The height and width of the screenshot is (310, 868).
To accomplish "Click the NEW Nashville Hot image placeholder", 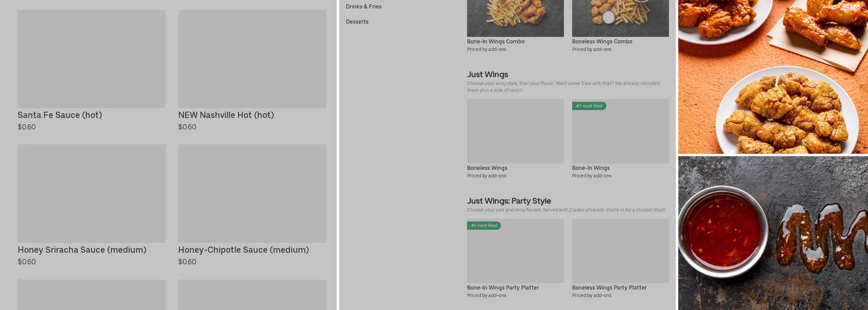I will tap(252, 59).
